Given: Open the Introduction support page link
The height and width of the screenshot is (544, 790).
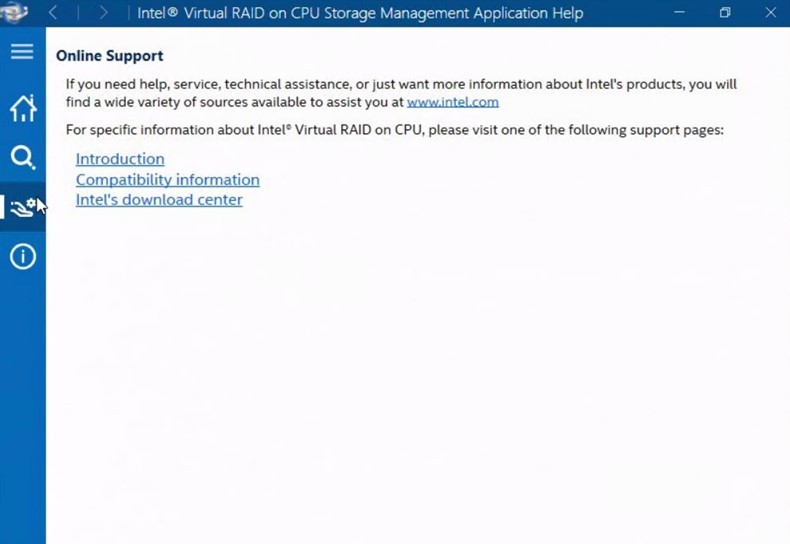Looking at the screenshot, I should pos(120,159).
